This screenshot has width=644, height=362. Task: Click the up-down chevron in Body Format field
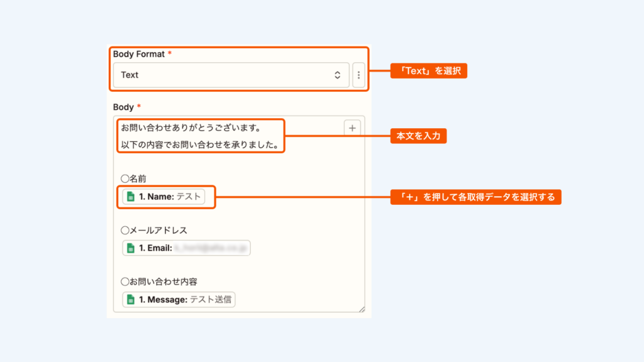(x=337, y=75)
